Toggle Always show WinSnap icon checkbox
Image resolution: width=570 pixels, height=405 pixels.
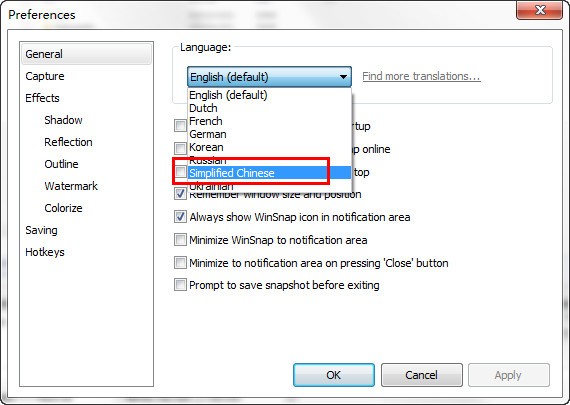pyautogui.click(x=180, y=217)
